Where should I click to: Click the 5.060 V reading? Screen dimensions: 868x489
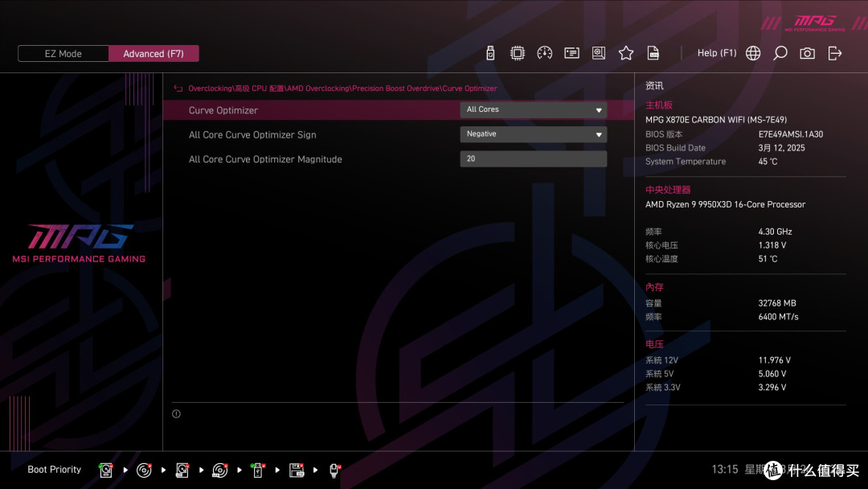click(772, 374)
